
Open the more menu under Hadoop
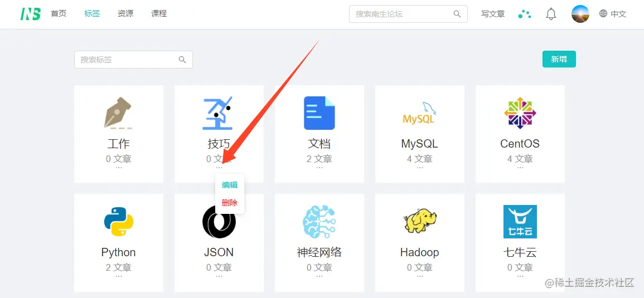(x=419, y=276)
